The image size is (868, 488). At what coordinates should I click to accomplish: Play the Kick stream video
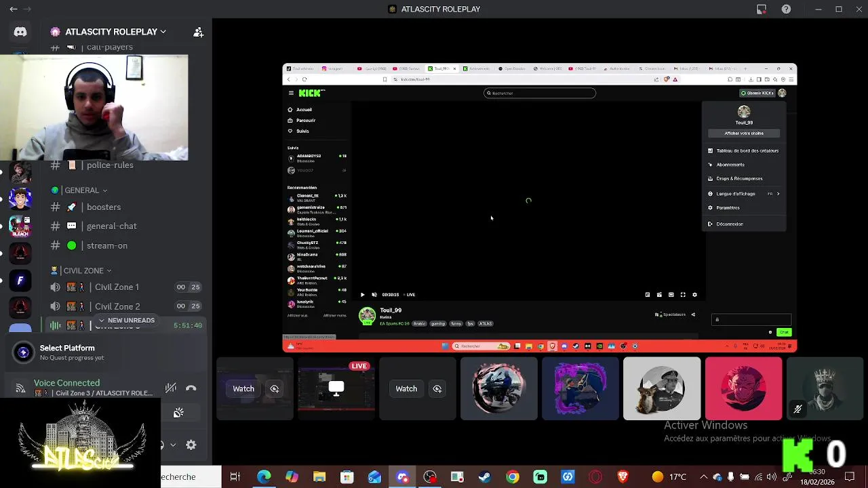pos(362,295)
